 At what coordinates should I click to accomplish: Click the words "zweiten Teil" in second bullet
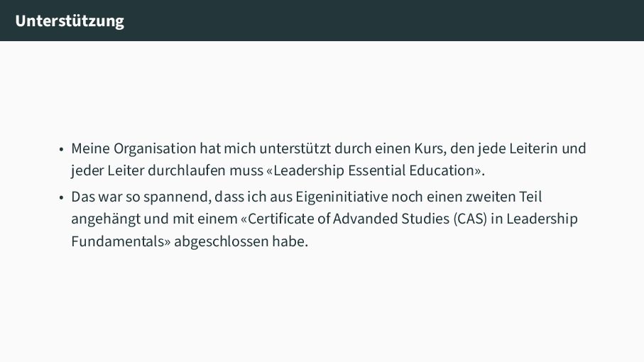[504, 197]
